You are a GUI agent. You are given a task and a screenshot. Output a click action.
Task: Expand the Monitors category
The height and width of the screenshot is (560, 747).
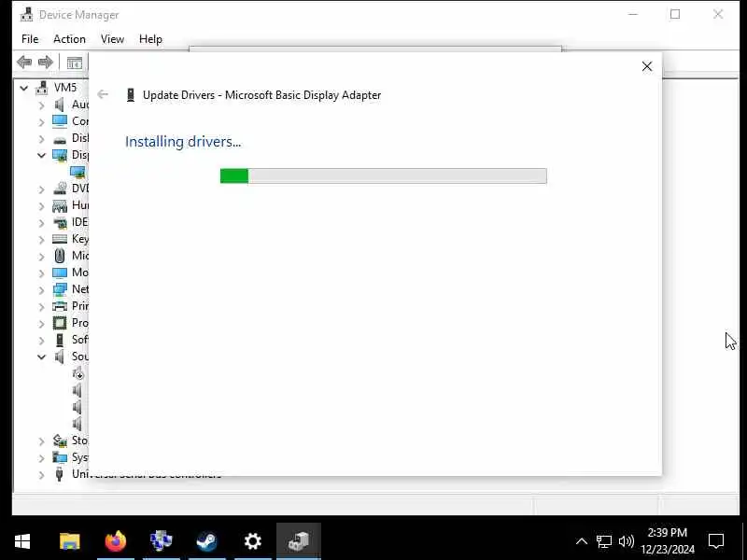pos(41,273)
